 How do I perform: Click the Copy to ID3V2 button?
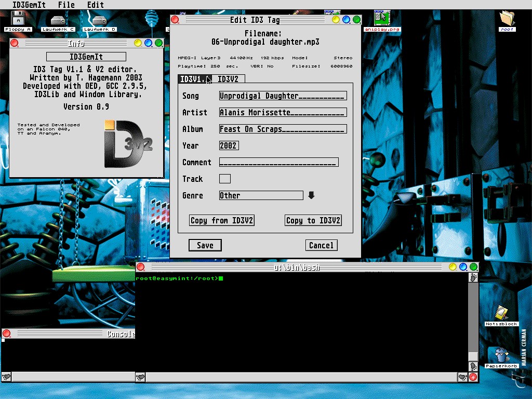click(x=313, y=220)
